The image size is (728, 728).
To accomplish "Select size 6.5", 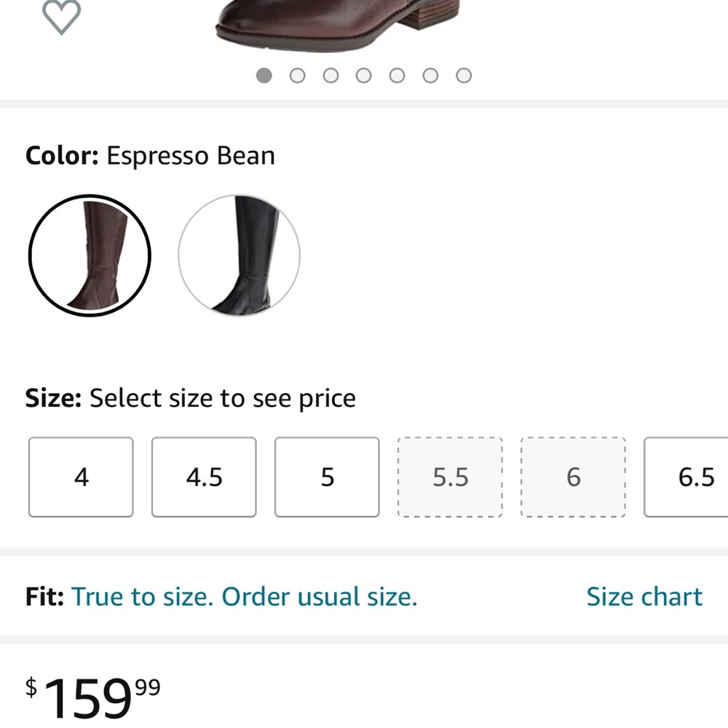I will [x=687, y=477].
